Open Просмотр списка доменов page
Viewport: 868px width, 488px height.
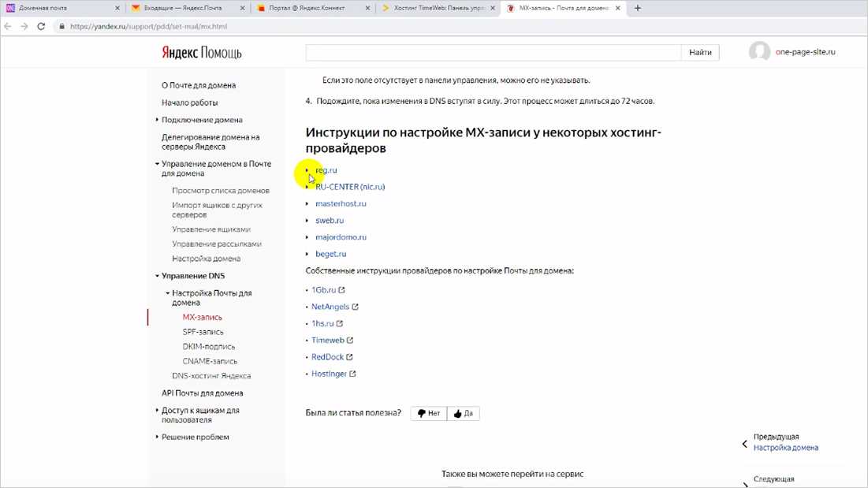pyautogui.click(x=220, y=190)
